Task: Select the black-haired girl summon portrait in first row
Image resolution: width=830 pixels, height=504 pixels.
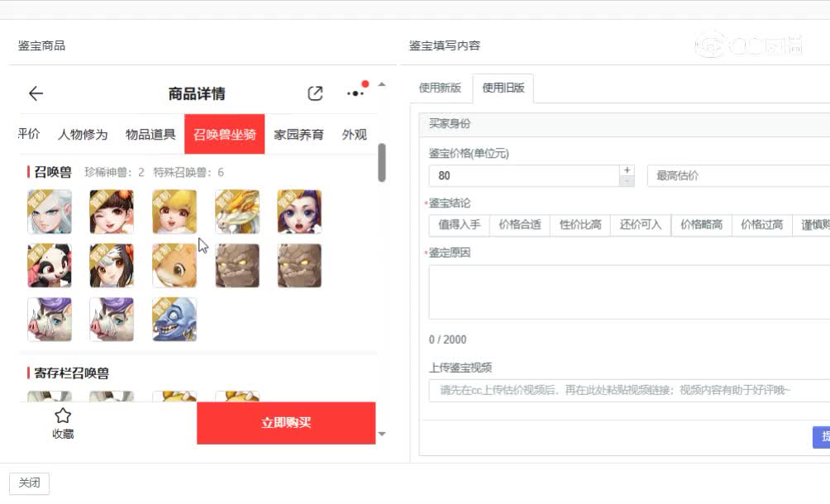Action: (112, 212)
